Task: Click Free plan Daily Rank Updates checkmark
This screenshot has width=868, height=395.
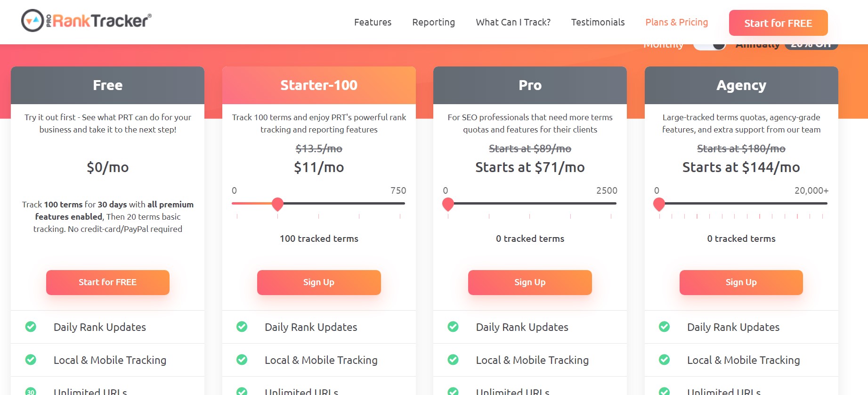Action: [31, 327]
